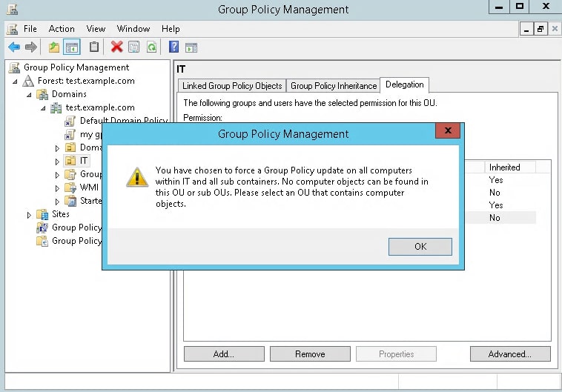Minimize the inner MMC child window
Viewport: 562px width, 392px height.
(526, 29)
